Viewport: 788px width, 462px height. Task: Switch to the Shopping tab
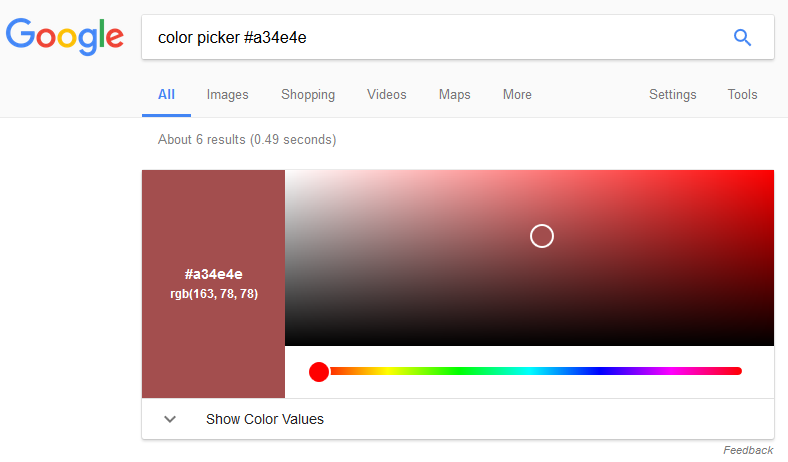[308, 95]
